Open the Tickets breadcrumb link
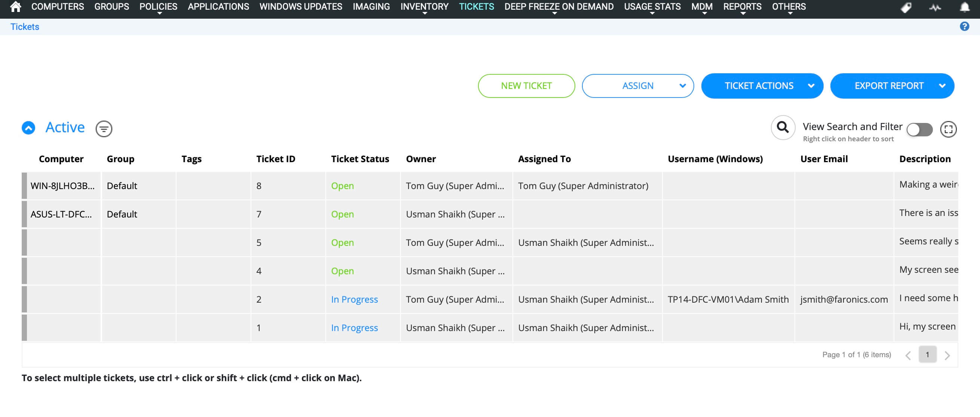This screenshot has width=980, height=417. click(24, 26)
